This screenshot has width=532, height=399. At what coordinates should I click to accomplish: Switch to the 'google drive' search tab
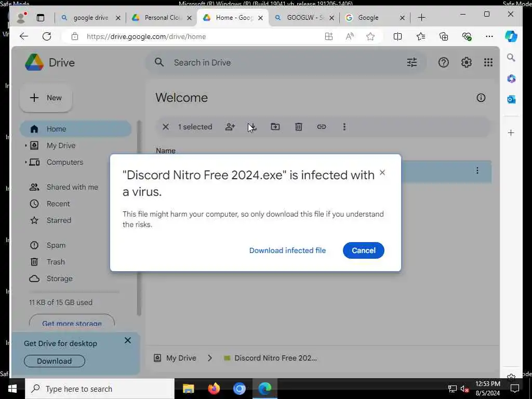tap(90, 18)
